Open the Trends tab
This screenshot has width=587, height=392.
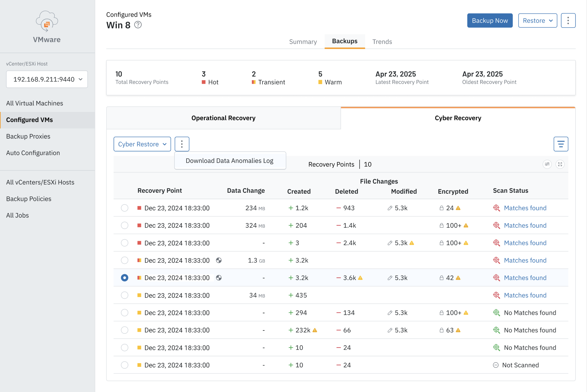coord(382,42)
